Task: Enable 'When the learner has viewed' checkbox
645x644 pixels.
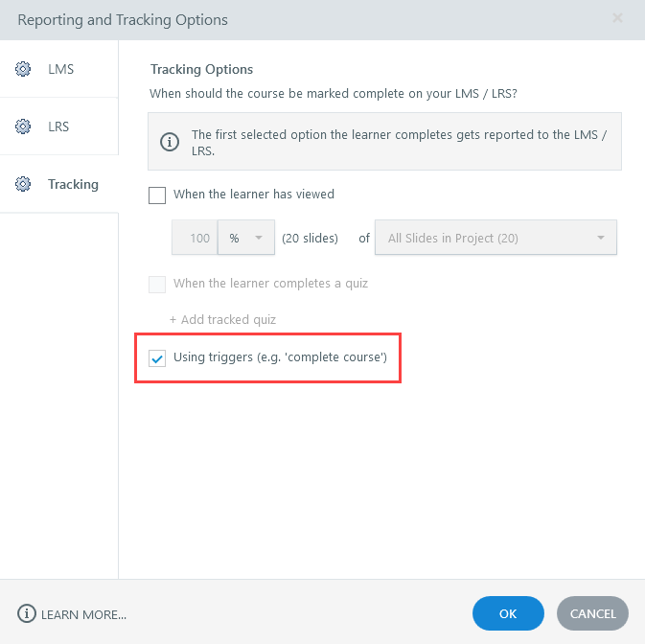Action: pos(158,195)
